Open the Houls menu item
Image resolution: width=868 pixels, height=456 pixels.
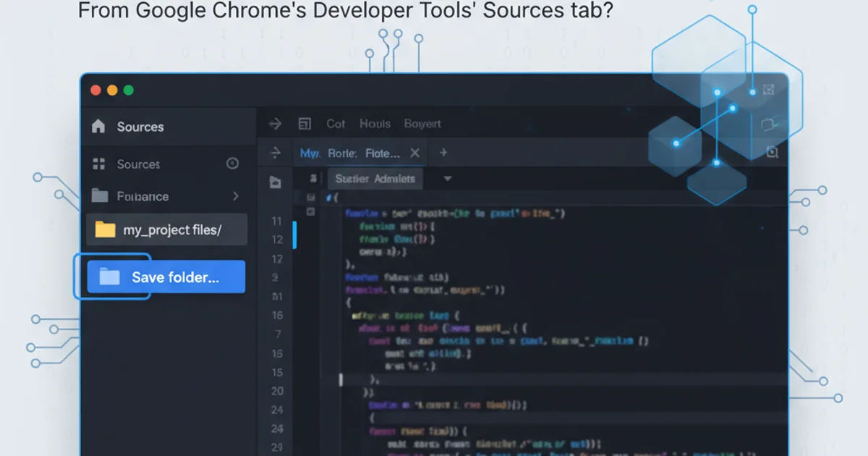coord(375,124)
